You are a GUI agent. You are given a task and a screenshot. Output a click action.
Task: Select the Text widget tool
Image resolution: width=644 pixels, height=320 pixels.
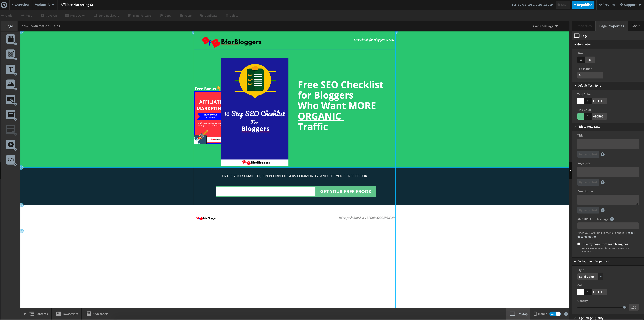click(x=11, y=69)
